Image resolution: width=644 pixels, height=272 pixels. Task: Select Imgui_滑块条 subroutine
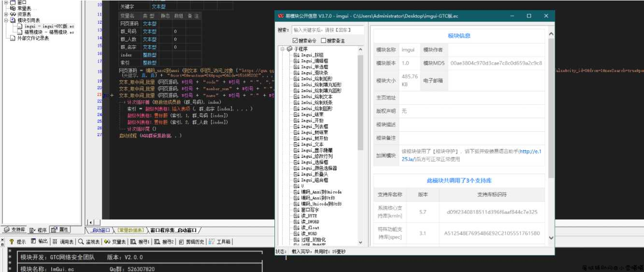(315, 73)
